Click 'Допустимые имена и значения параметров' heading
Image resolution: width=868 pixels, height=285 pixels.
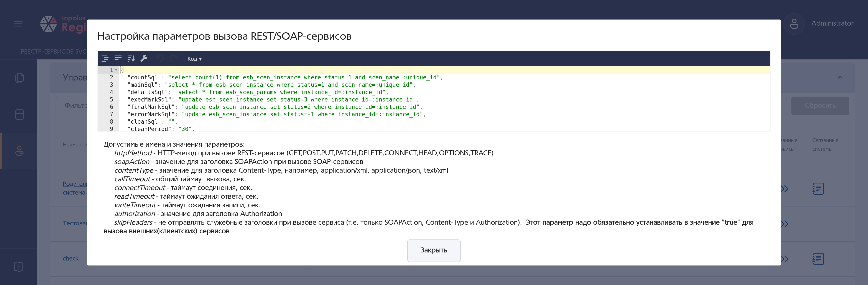(x=174, y=144)
